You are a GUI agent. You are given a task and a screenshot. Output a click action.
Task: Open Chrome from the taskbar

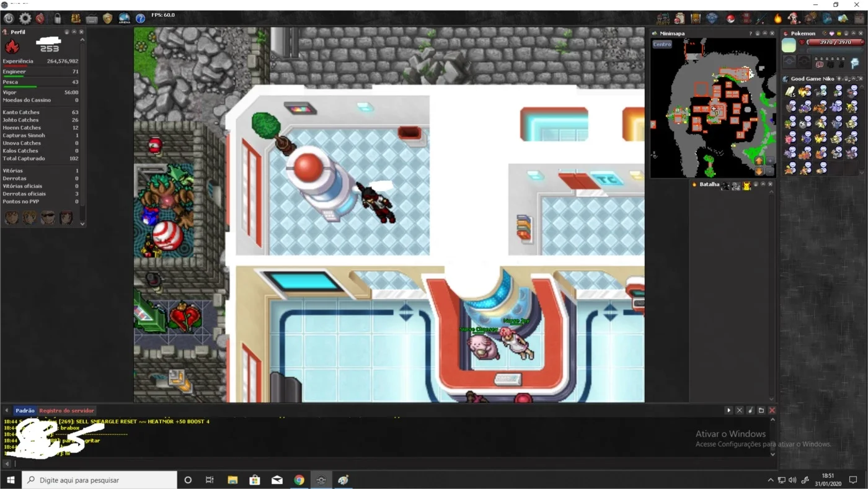pos(299,480)
